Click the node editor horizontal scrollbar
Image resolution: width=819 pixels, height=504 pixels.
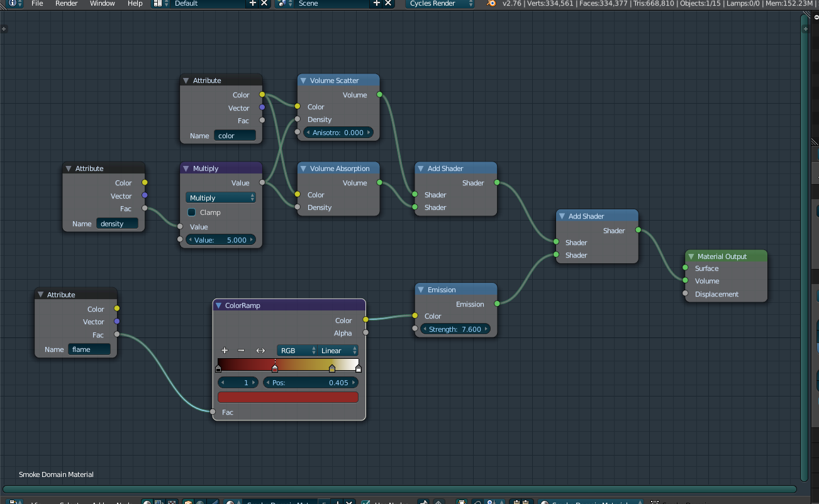[x=400, y=489]
